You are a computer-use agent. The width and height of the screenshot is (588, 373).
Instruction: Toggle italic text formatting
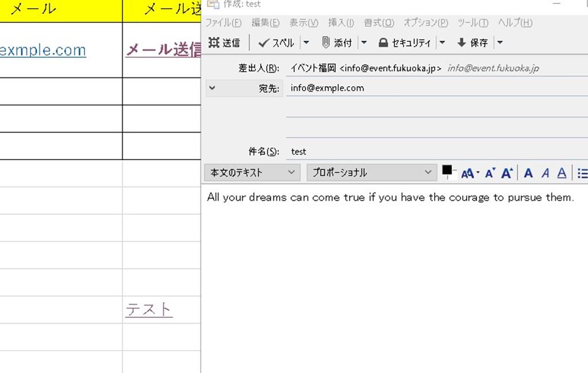(546, 173)
